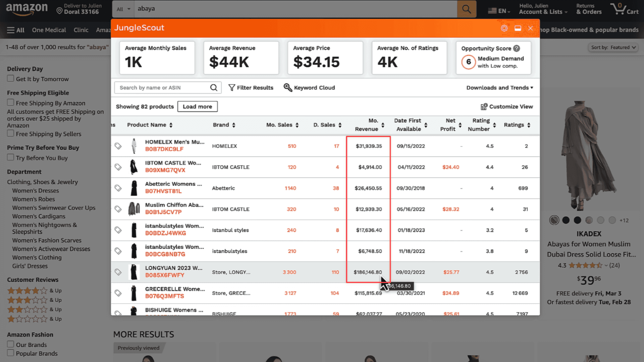
Task: Click the tag icon on B09XMG7QVX row
Action: click(x=118, y=167)
